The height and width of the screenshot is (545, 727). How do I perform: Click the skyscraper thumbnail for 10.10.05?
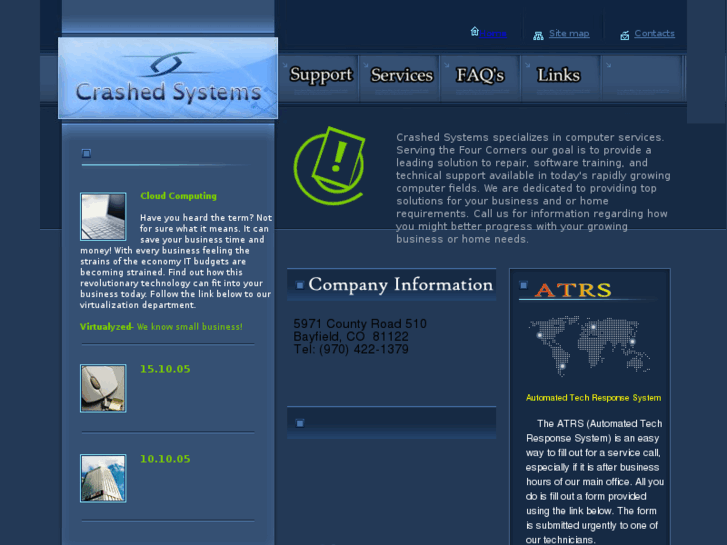103,478
